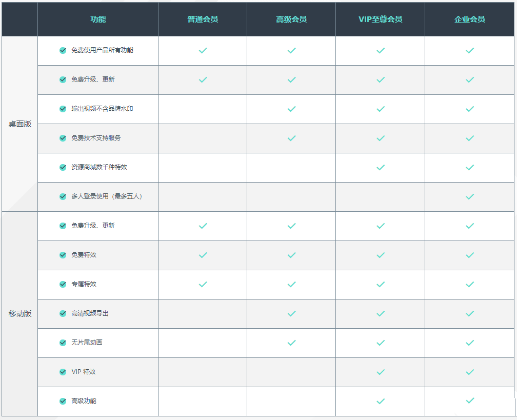This screenshot has width=517, height=420.
Task: Click the check icon beside 多人登录使用
Action: (63, 196)
